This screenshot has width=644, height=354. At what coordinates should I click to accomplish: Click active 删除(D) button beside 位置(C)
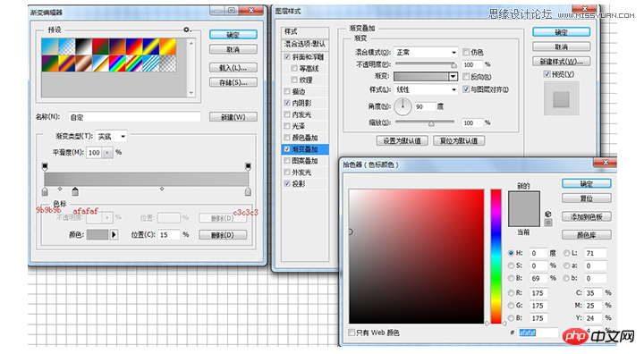pyautogui.click(x=223, y=235)
